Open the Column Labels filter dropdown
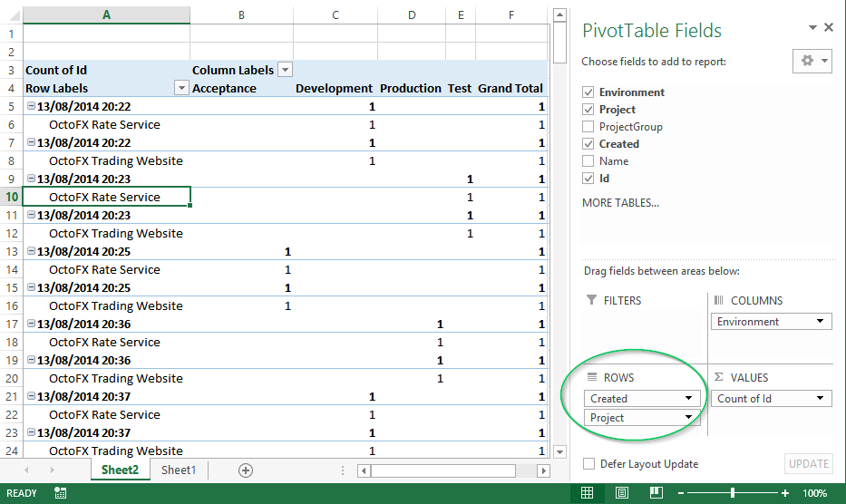 pos(285,70)
